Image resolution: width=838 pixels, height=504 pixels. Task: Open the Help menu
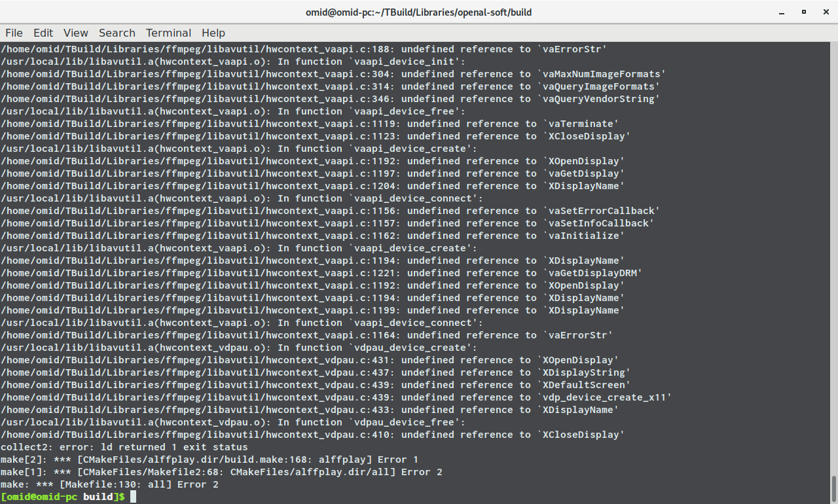(x=213, y=33)
